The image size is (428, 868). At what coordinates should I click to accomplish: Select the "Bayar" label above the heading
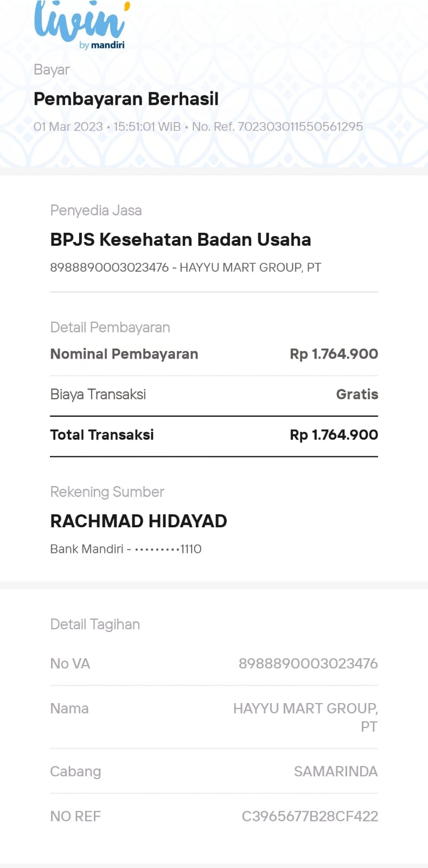pos(52,70)
